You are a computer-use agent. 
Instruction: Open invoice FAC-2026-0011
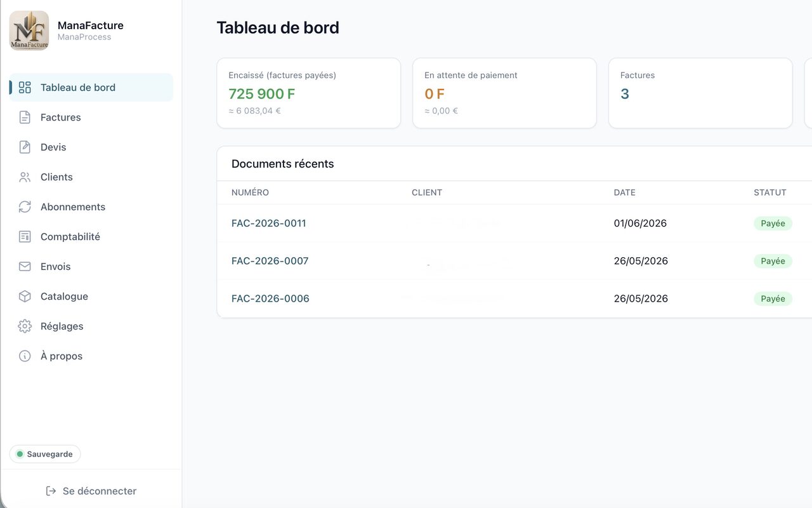[x=269, y=224]
